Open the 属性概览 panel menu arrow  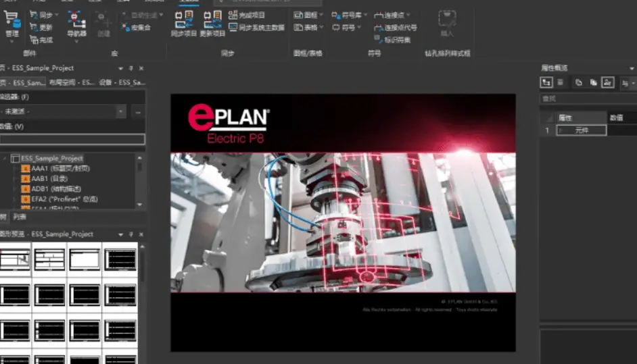632,68
